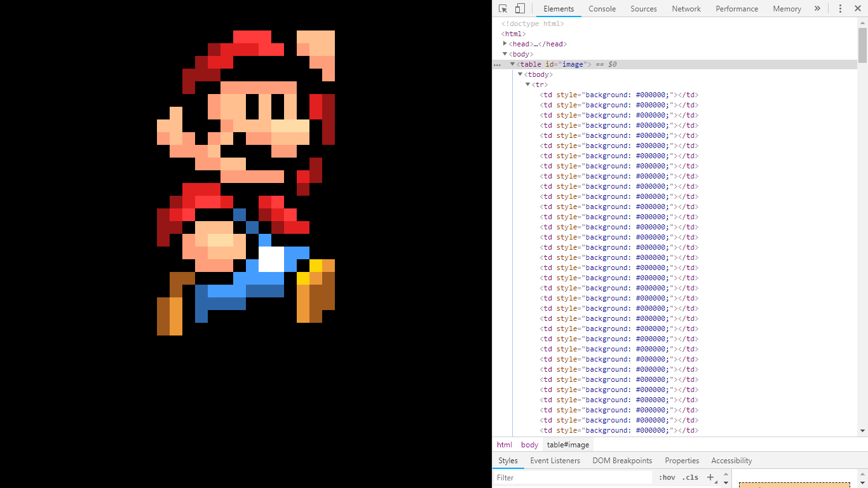Click the Elements panel scrollbar up arrow
This screenshot has width=868, height=488.
coord(862,23)
